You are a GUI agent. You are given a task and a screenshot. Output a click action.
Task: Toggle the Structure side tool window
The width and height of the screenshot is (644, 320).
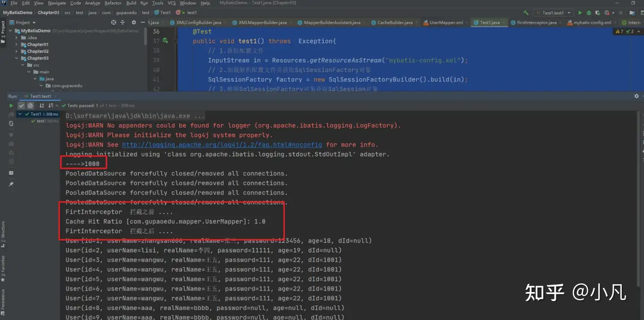pyautogui.click(x=3, y=235)
